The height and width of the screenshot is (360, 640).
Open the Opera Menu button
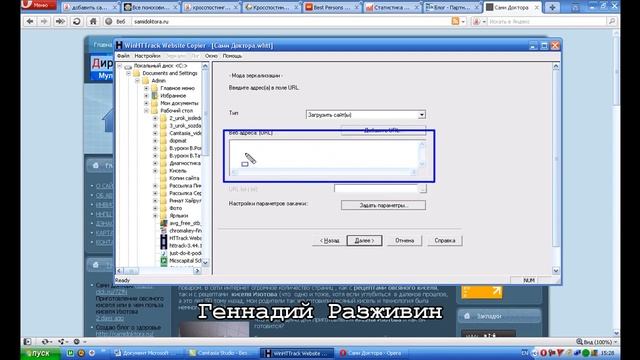[x=39, y=5]
